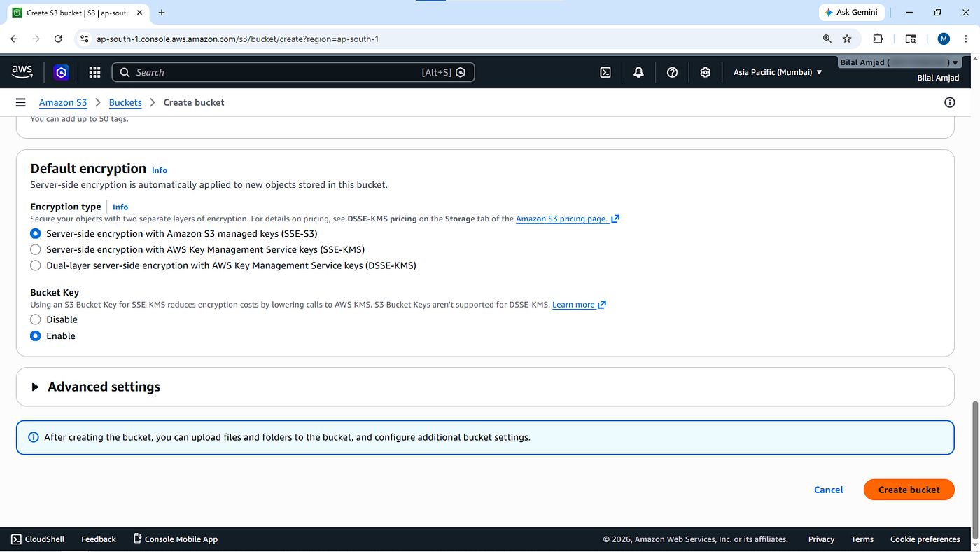Go back to the previous browser page
The width and height of the screenshot is (980, 552).
click(x=15, y=39)
